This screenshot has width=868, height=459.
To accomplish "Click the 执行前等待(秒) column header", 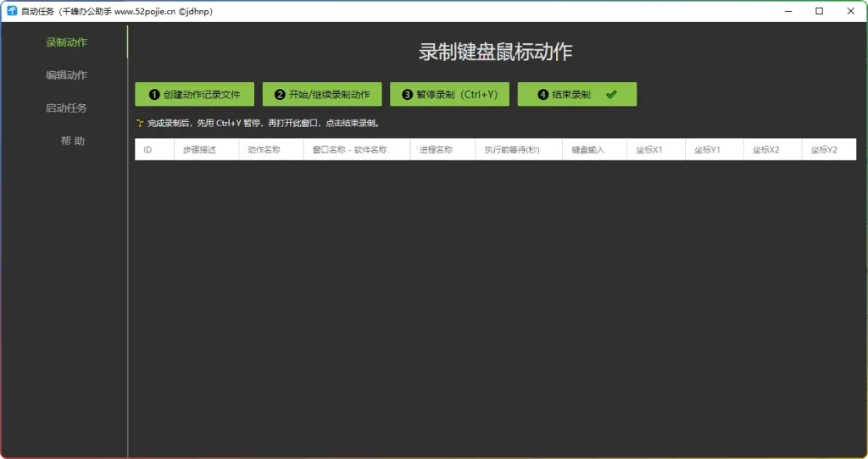I will (x=512, y=150).
